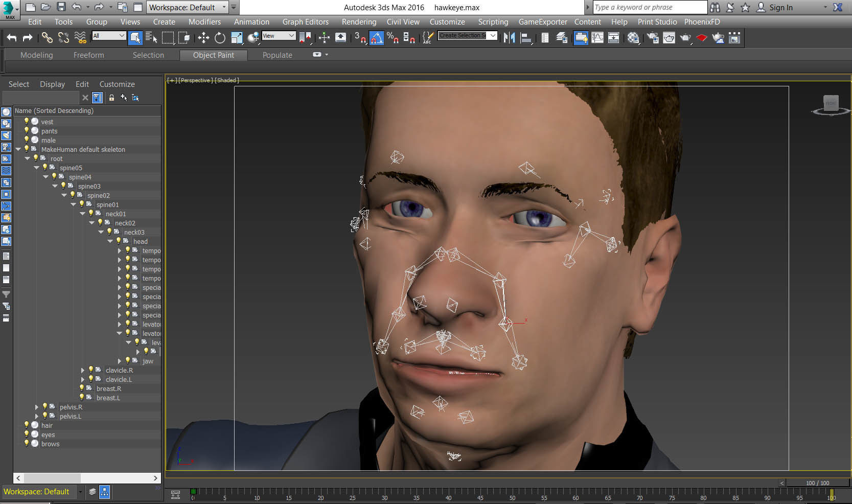Click the Undo arrow

12,37
